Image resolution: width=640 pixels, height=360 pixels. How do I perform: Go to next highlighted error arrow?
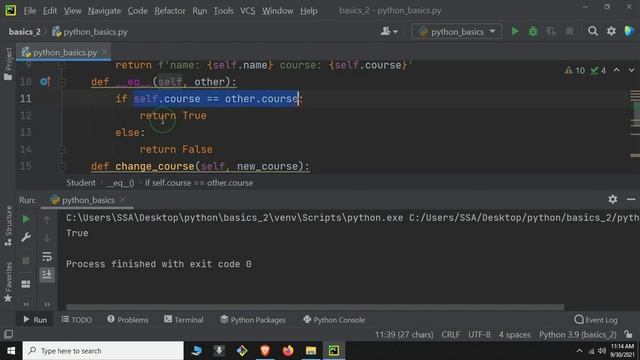(631, 70)
